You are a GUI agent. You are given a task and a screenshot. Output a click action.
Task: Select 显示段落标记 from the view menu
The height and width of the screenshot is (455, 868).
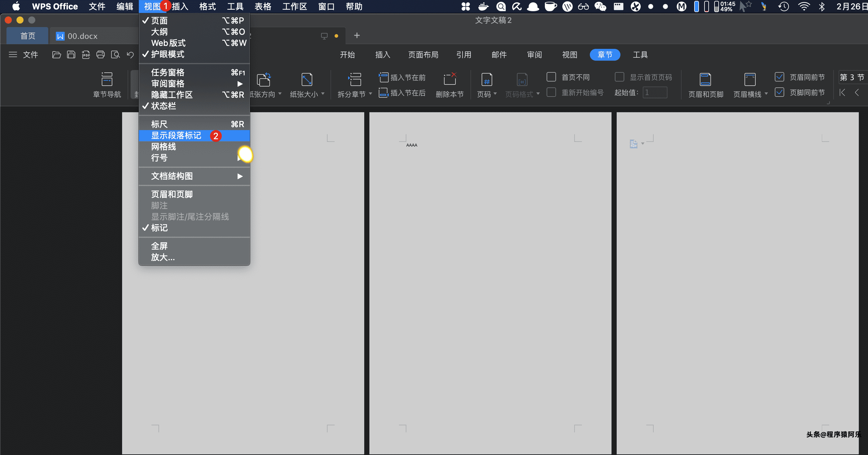point(194,136)
